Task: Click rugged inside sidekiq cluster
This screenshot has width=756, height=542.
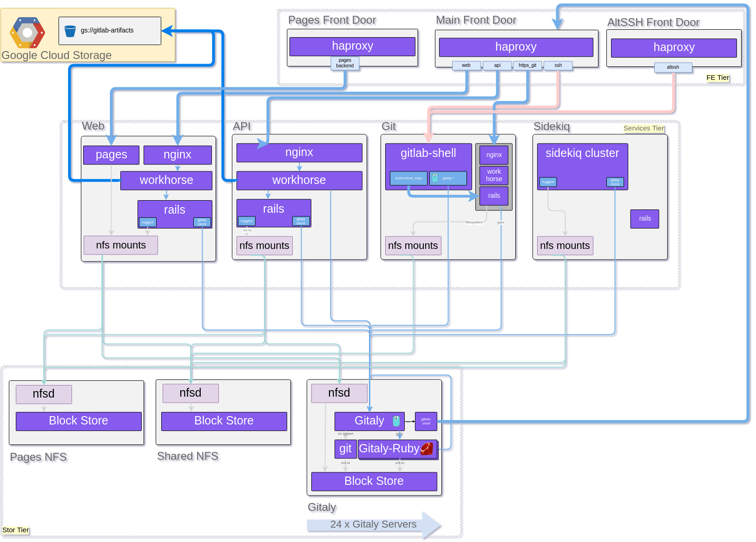Action: tap(548, 182)
